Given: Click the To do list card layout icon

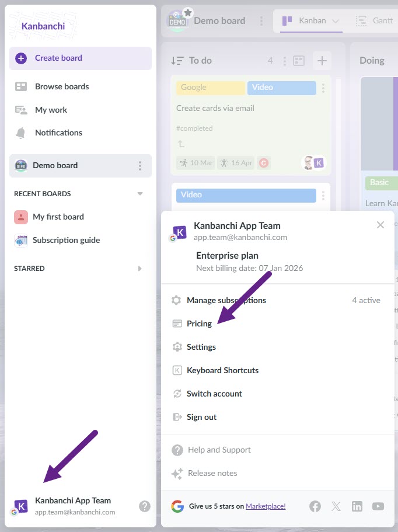Looking at the screenshot, I should 299,61.
